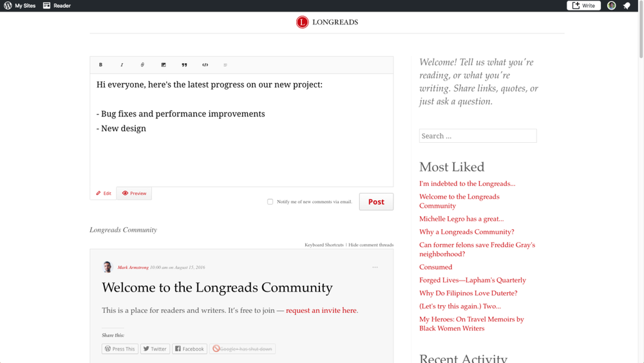Screen dimensions: 644x363
Task: Open I'm indebted to the Longreads... link
Action: (467, 183)
